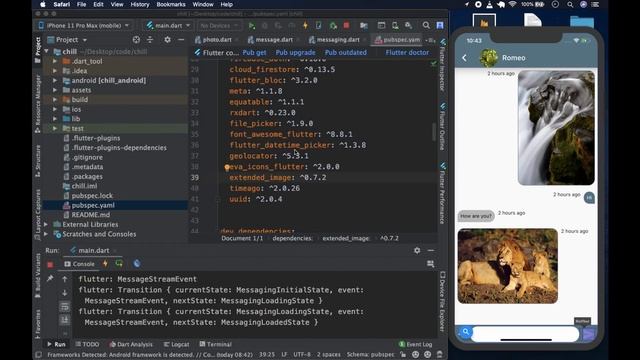The image size is (640, 360).
Task: Open Run panel settings gear
Action: (417, 250)
